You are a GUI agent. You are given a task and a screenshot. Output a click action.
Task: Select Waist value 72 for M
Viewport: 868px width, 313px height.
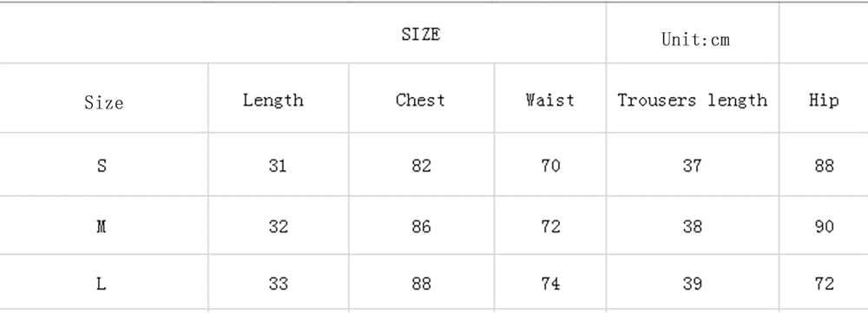(550, 227)
